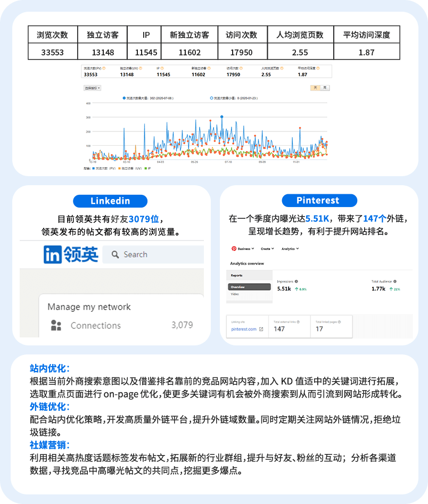Expand the Pinterest Business menu
Viewport: 428px width, 504px height.
pyautogui.click(x=245, y=249)
